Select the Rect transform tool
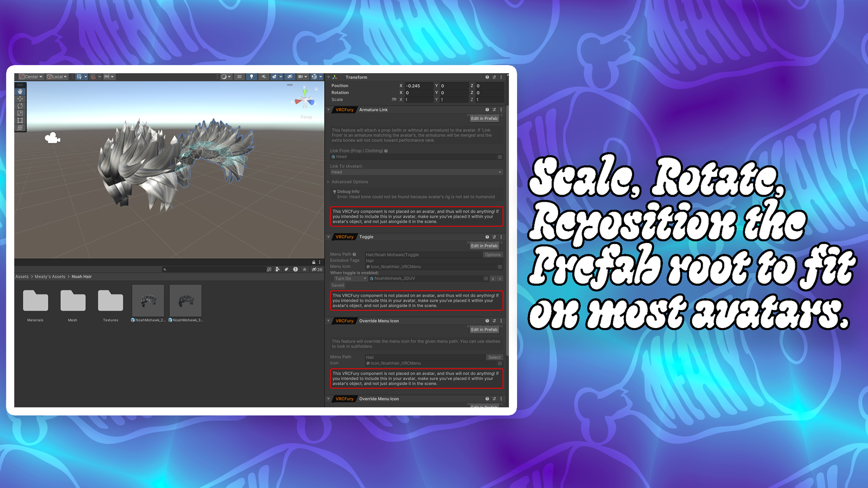 pyautogui.click(x=20, y=120)
